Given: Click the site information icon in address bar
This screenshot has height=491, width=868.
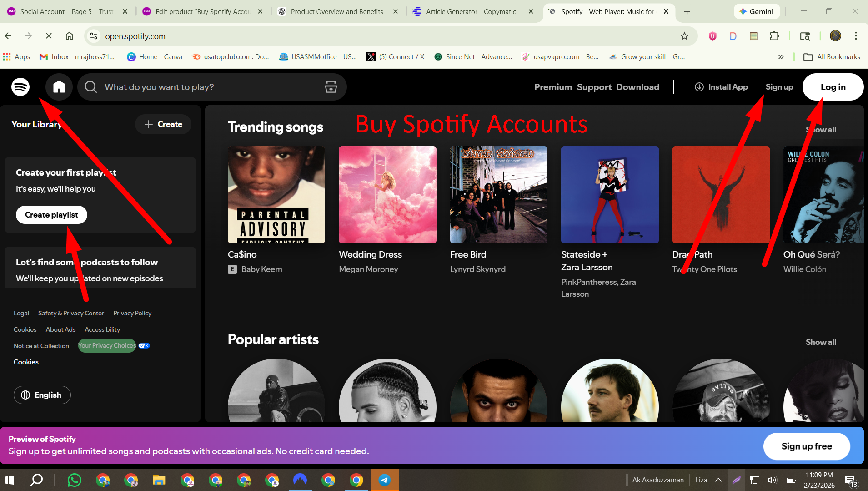Looking at the screenshot, I should (x=94, y=36).
